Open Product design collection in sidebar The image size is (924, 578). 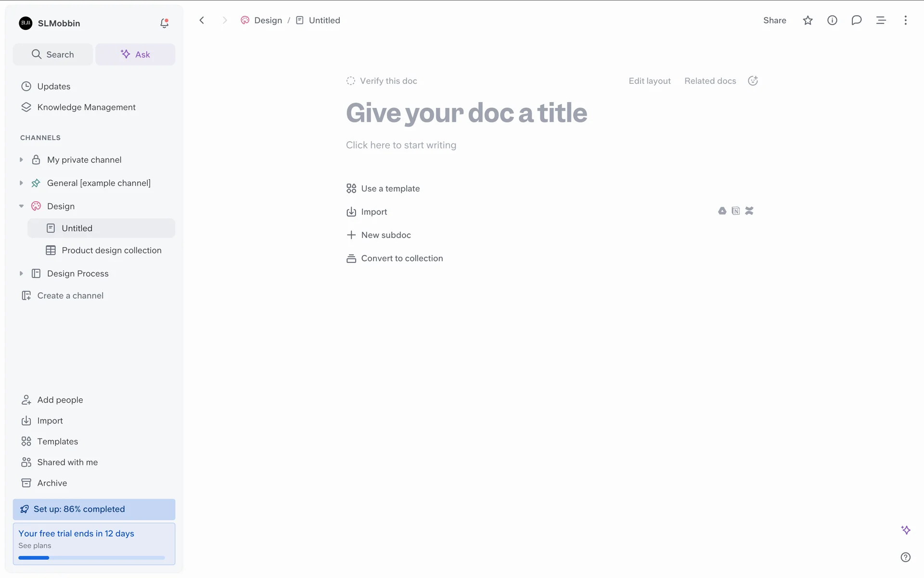[x=111, y=250]
